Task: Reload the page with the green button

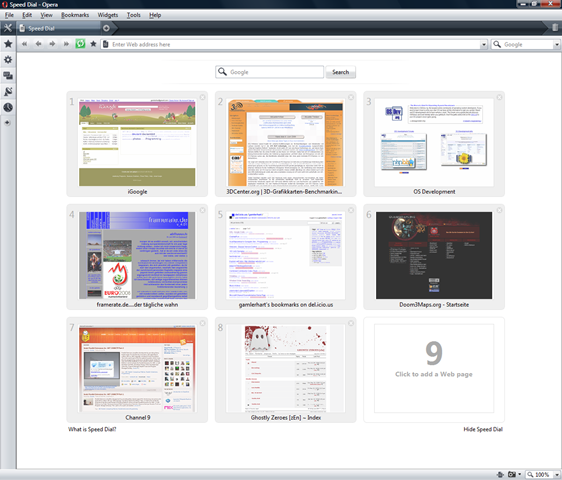Action: pyautogui.click(x=80, y=44)
